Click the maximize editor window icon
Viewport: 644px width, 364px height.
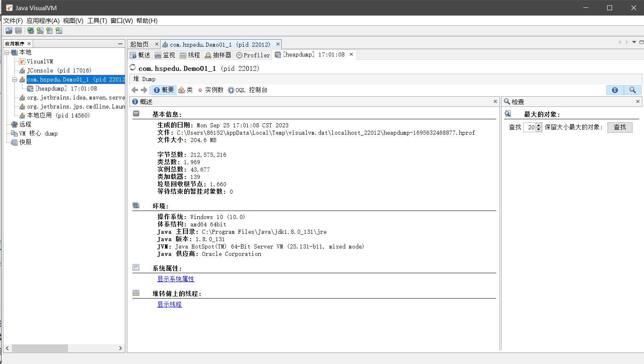[641, 42]
